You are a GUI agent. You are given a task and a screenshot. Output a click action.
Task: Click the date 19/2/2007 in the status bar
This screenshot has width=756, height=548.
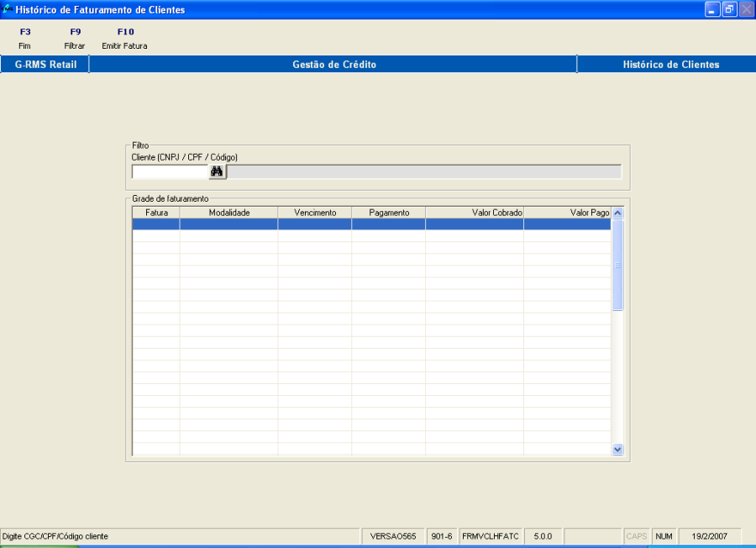710,535
